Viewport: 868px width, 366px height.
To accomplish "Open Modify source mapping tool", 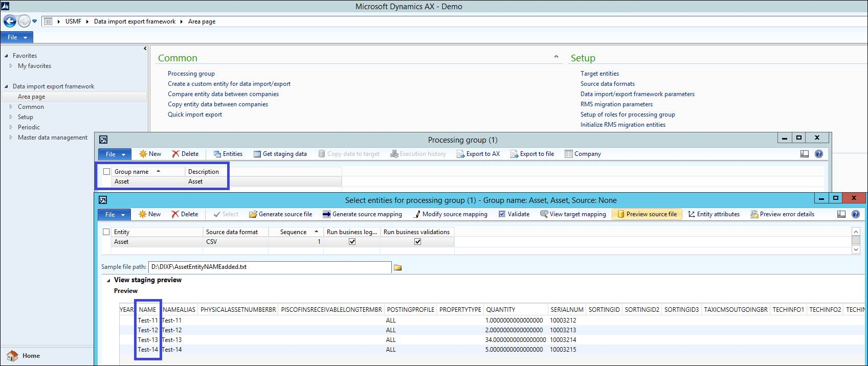I will 450,214.
